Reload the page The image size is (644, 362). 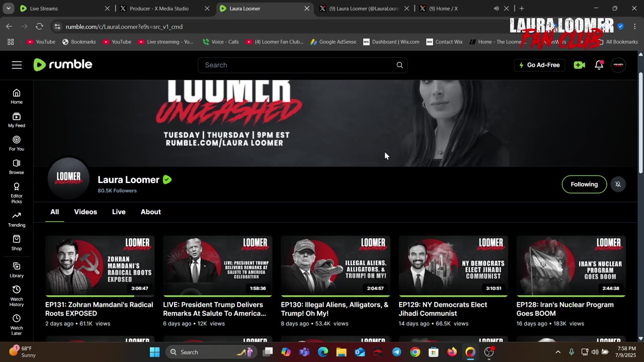click(x=39, y=26)
